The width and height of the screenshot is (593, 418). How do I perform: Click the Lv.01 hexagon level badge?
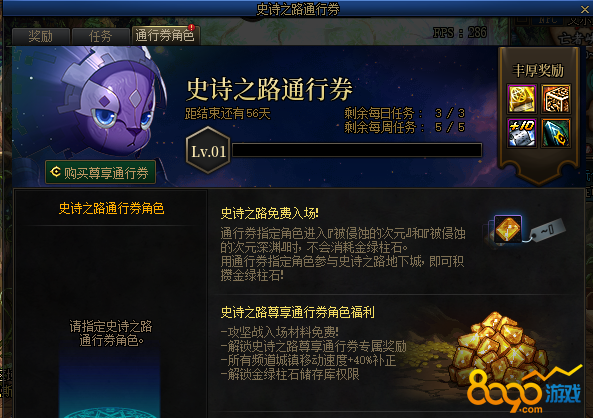click(x=208, y=151)
